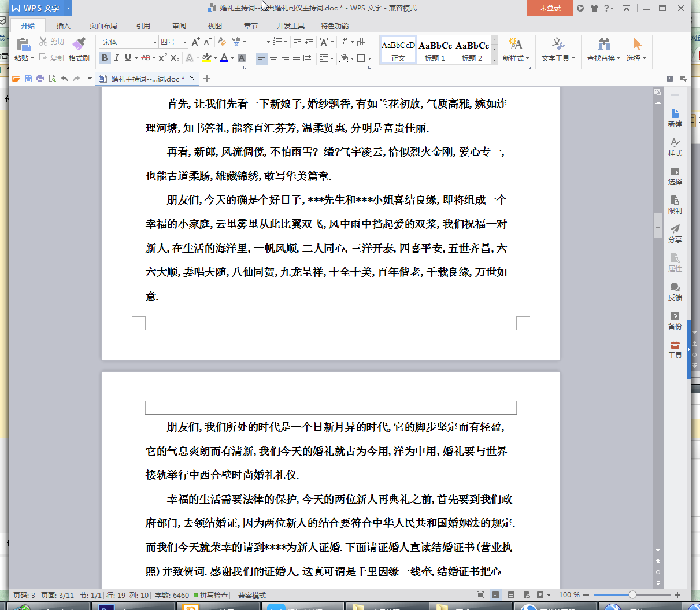Open the 页面布局 (Page Layout) tab
This screenshot has width=700, height=610.
(103, 25)
